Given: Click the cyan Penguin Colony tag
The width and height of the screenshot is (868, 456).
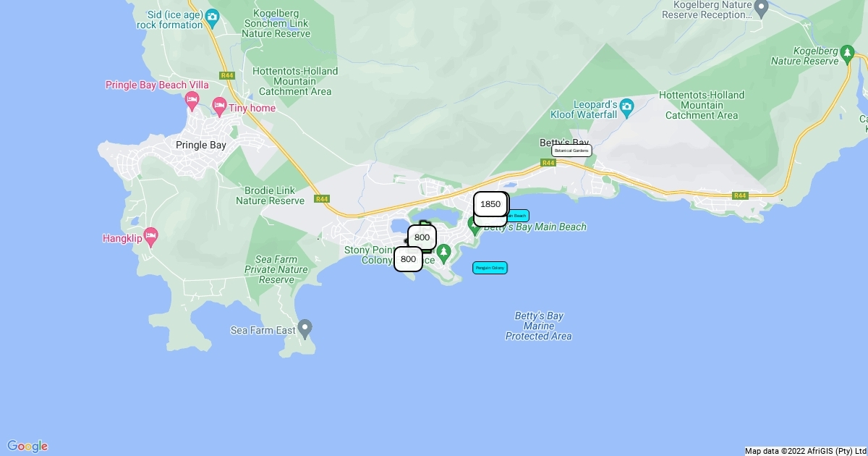Looking at the screenshot, I should (490, 268).
